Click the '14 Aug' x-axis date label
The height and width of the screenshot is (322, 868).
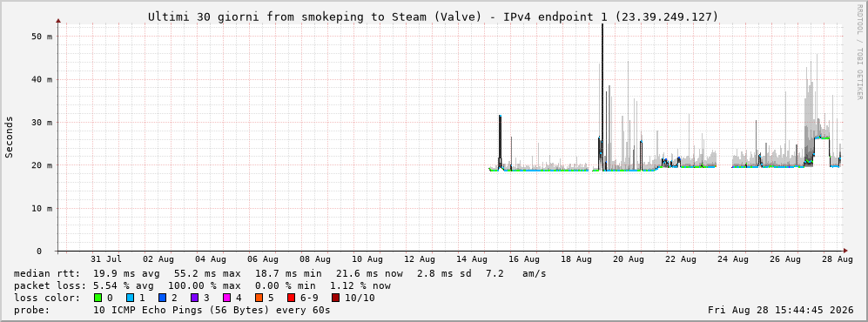(472, 259)
